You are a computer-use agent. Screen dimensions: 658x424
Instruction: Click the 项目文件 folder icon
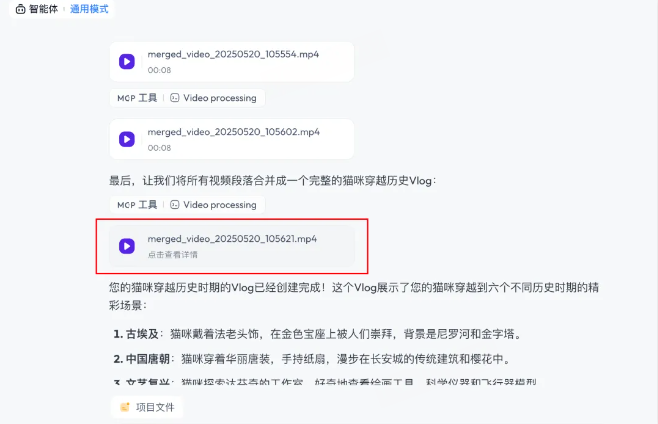(125, 407)
